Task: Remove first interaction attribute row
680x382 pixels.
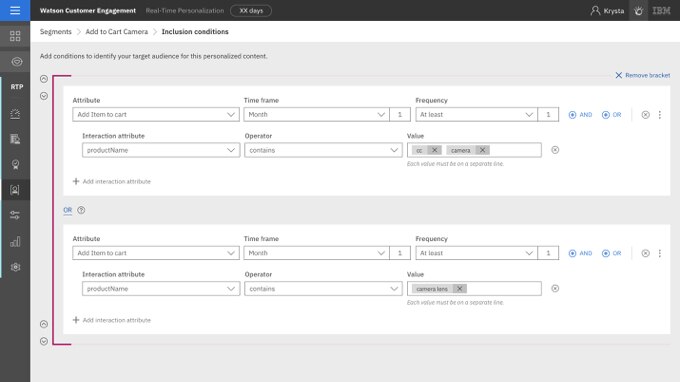Action: (555, 150)
